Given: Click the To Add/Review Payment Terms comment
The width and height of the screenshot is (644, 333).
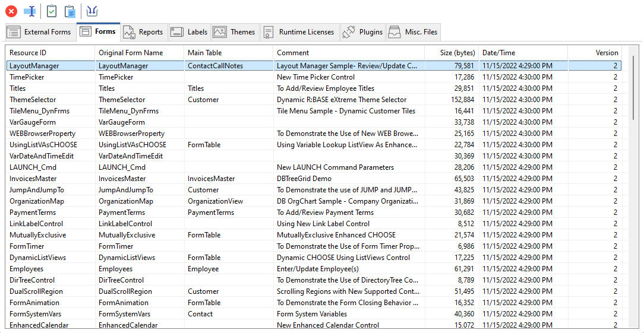Looking at the screenshot, I should 326,213.
